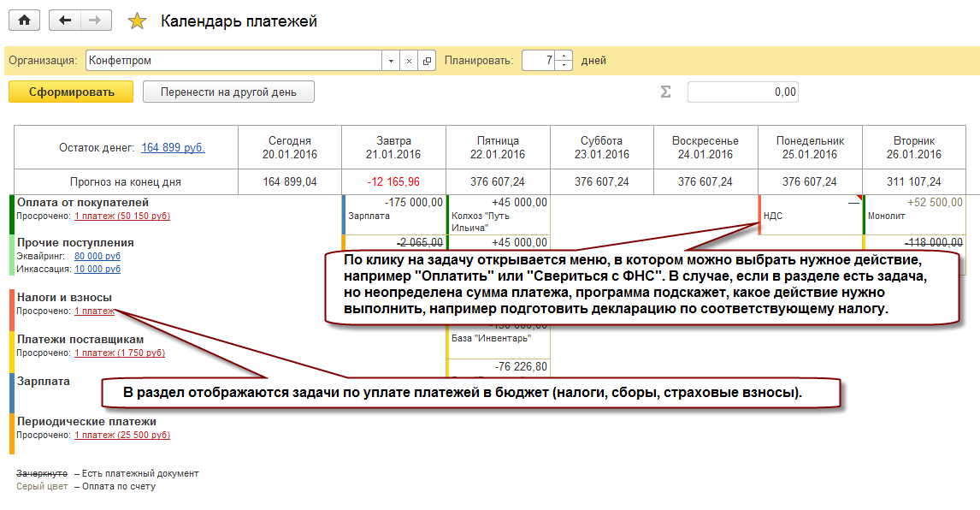The image size is (980, 510).
Task: Go to the home page icon
Action: (x=25, y=20)
